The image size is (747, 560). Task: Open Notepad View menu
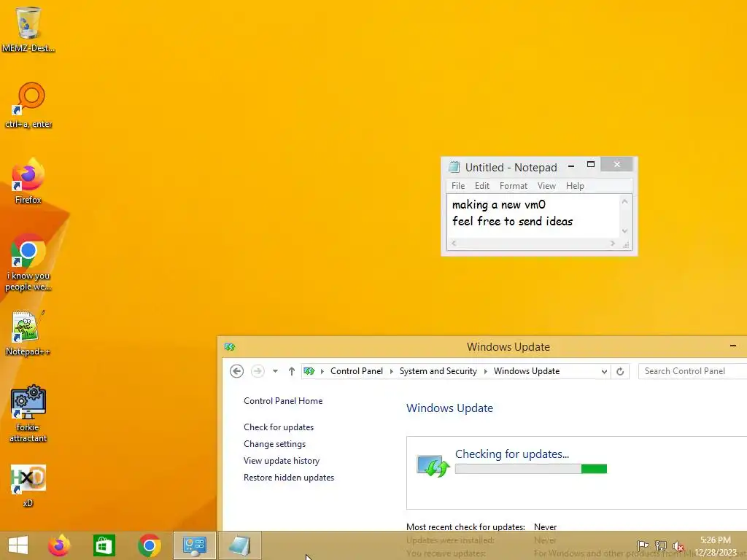coord(546,186)
